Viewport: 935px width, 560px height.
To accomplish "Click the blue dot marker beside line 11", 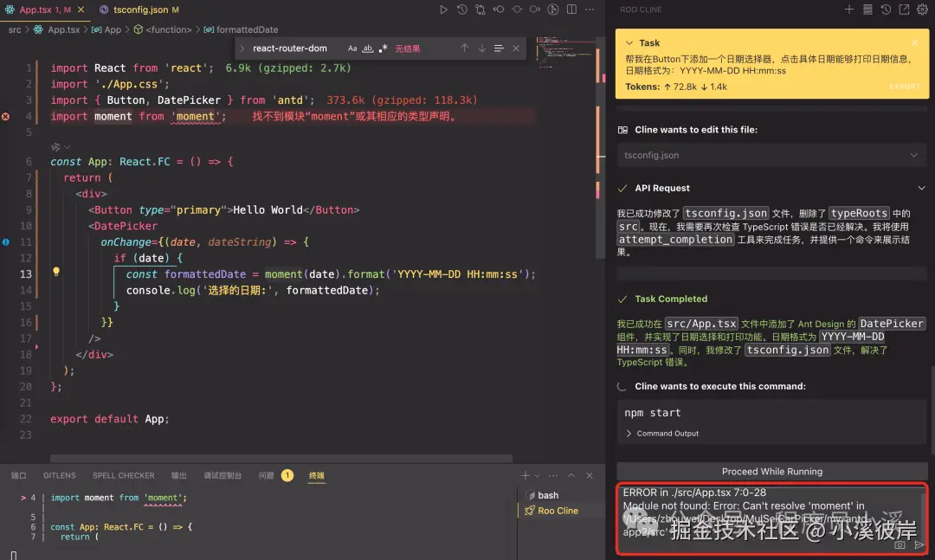I will [x=6, y=242].
